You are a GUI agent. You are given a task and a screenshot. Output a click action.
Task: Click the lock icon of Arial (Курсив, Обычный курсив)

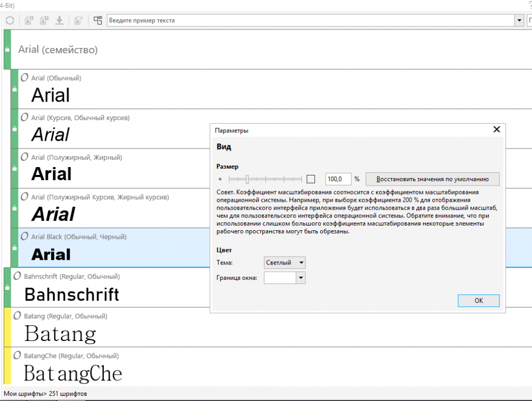click(x=15, y=129)
